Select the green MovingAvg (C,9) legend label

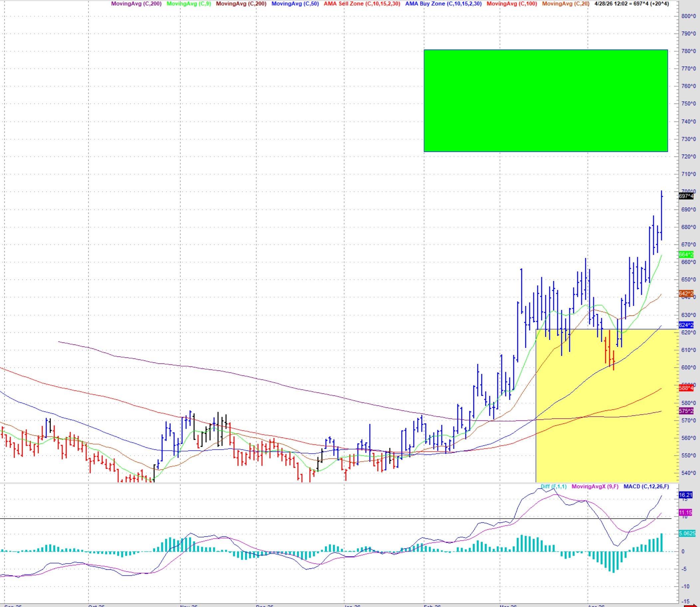point(189,4)
